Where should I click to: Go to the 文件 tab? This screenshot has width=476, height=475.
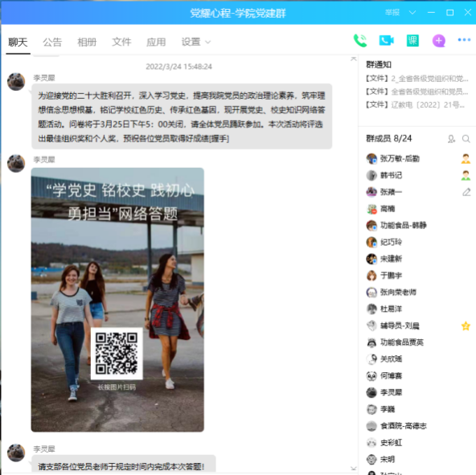click(121, 42)
